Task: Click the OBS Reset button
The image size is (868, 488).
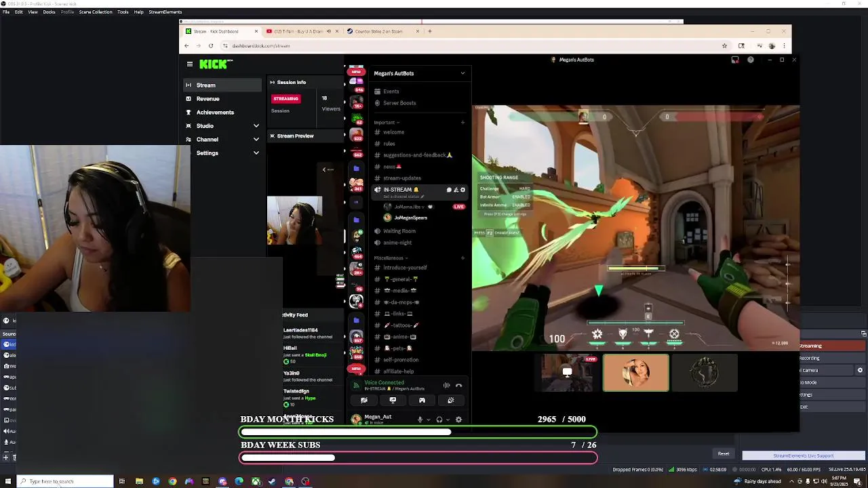Action: click(x=724, y=453)
